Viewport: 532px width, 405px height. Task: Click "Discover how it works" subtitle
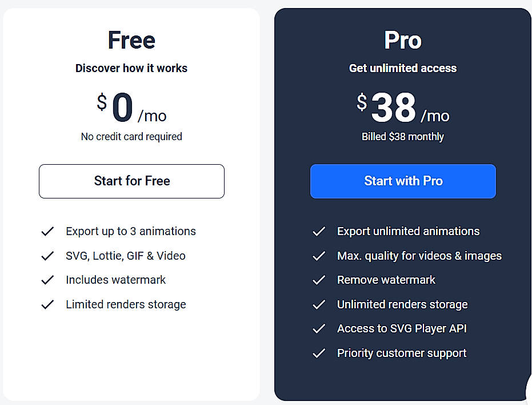tap(131, 68)
